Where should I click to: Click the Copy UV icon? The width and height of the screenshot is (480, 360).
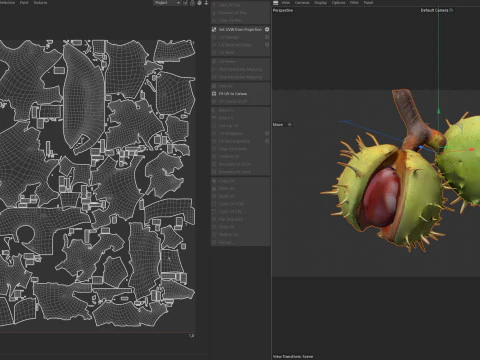click(214, 181)
